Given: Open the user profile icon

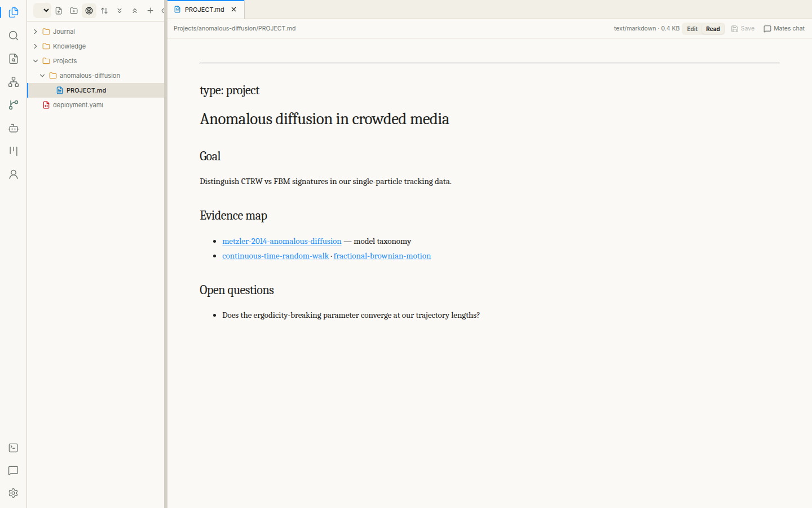Looking at the screenshot, I should [x=14, y=174].
